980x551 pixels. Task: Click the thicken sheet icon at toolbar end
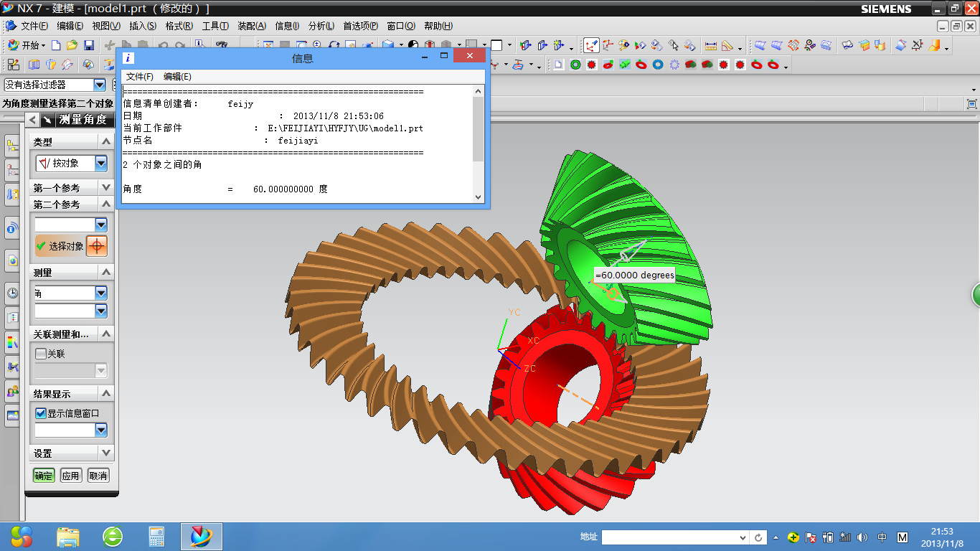pyautogui.click(x=934, y=45)
